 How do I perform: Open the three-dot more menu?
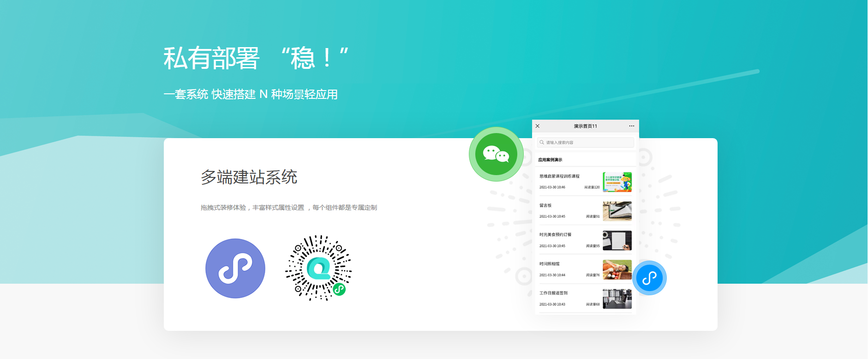coord(631,126)
